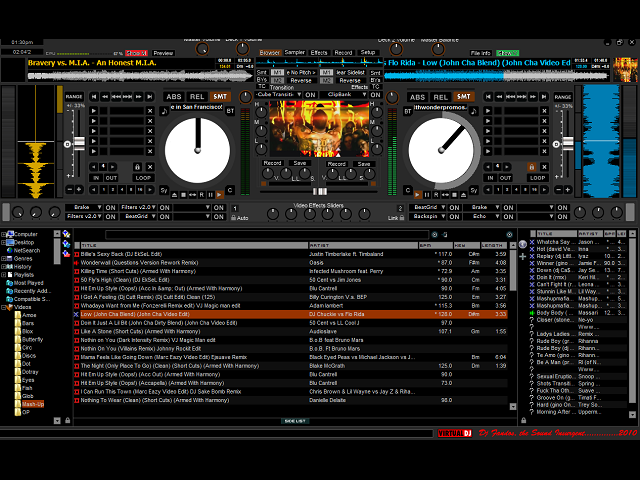Click the right deck pitch slider
Image resolution: width=640 pixels, height=480 pixels.
pyautogui.click(x=567, y=143)
